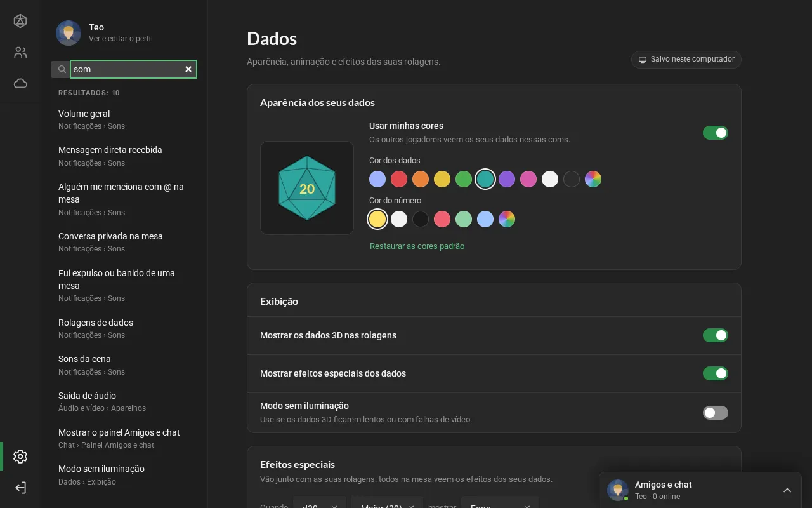This screenshot has width=812, height=508.
Task: Click the magnifier icon beside the search box
Action: coord(62,69)
